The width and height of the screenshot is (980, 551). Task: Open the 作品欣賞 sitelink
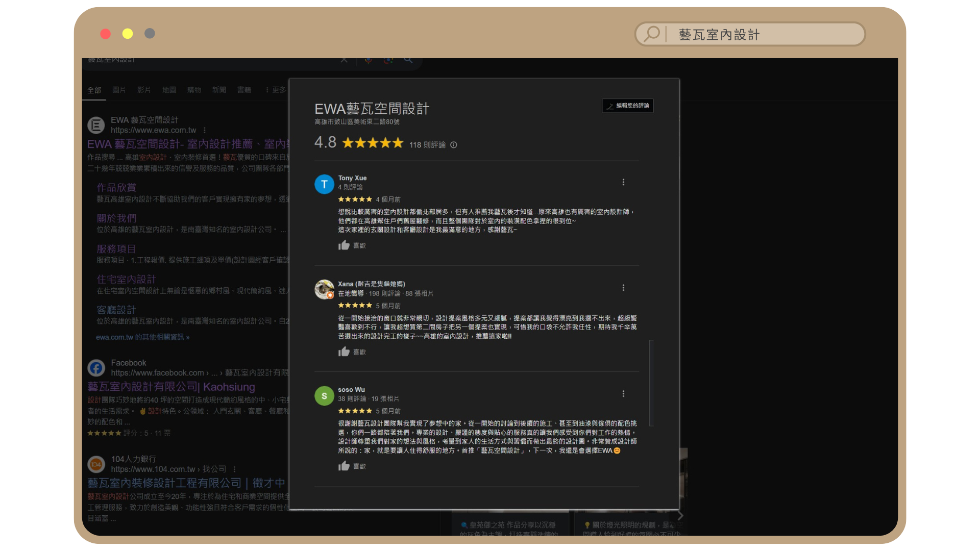click(116, 187)
